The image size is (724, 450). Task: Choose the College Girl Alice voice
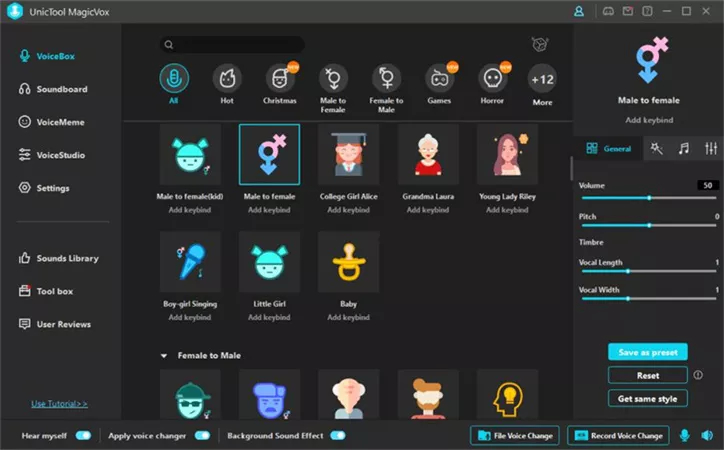pyautogui.click(x=349, y=154)
